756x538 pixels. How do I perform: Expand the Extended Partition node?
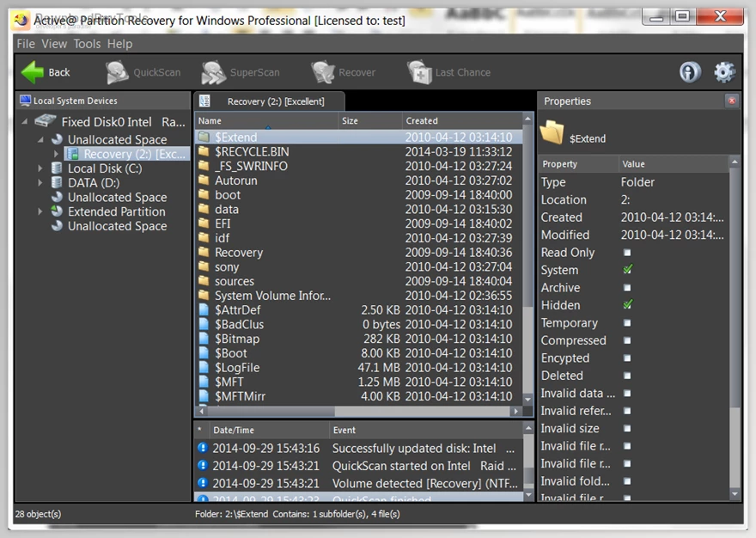[40, 211]
